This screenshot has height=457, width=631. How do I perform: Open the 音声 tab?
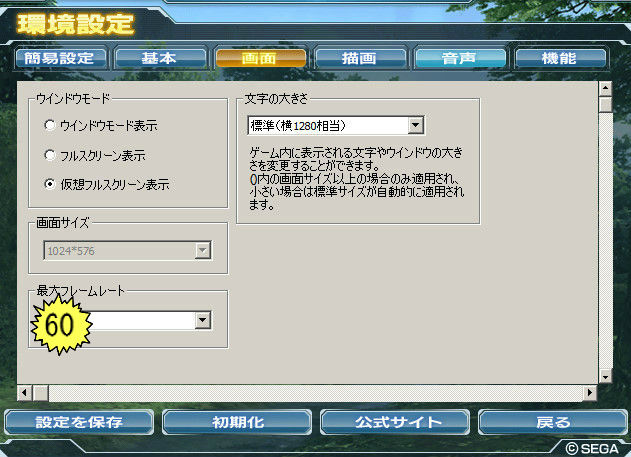460,58
